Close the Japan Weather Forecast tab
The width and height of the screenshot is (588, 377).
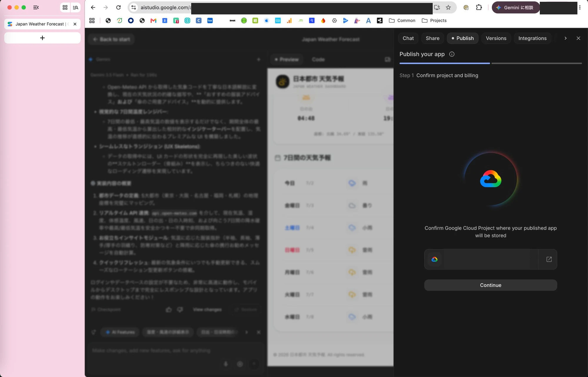(75, 24)
